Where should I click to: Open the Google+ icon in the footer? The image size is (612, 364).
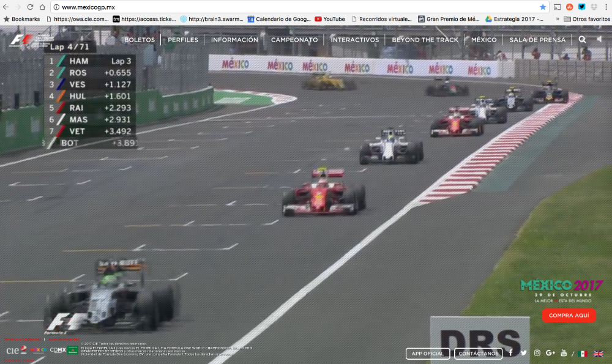[x=550, y=353]
